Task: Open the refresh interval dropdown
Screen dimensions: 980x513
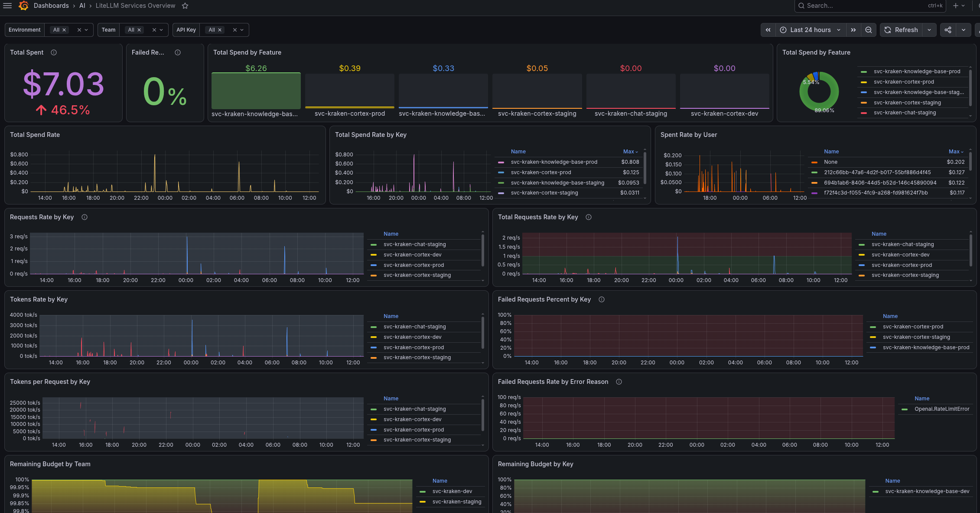Action: [x=929, y=30]
